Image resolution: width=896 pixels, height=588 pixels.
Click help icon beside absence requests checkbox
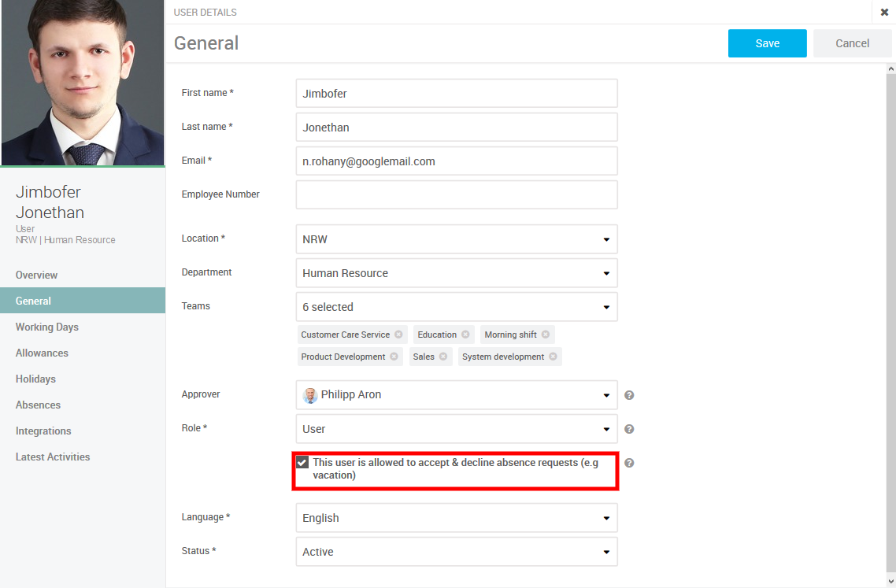629,463
